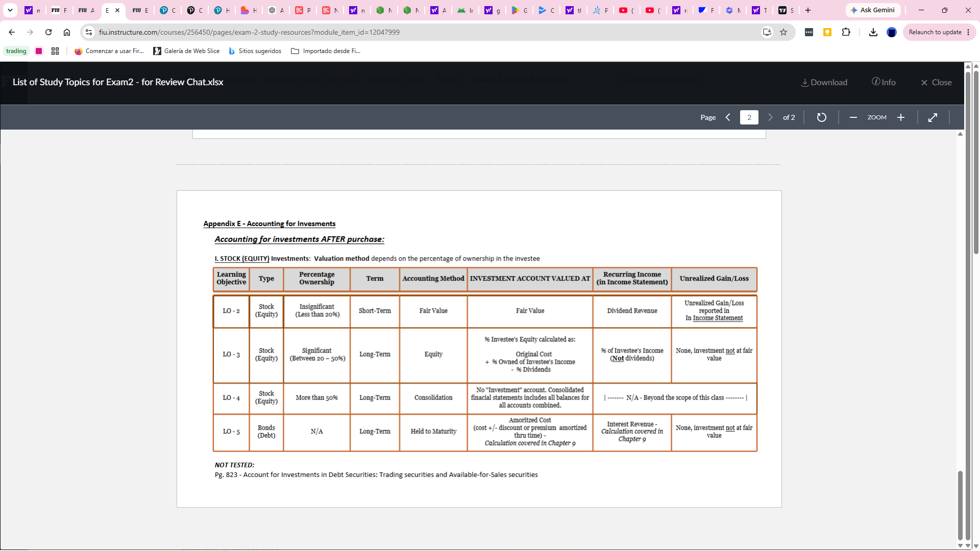Click the Accounting Method column header
The image size is (980, 551).
(433, 279)
